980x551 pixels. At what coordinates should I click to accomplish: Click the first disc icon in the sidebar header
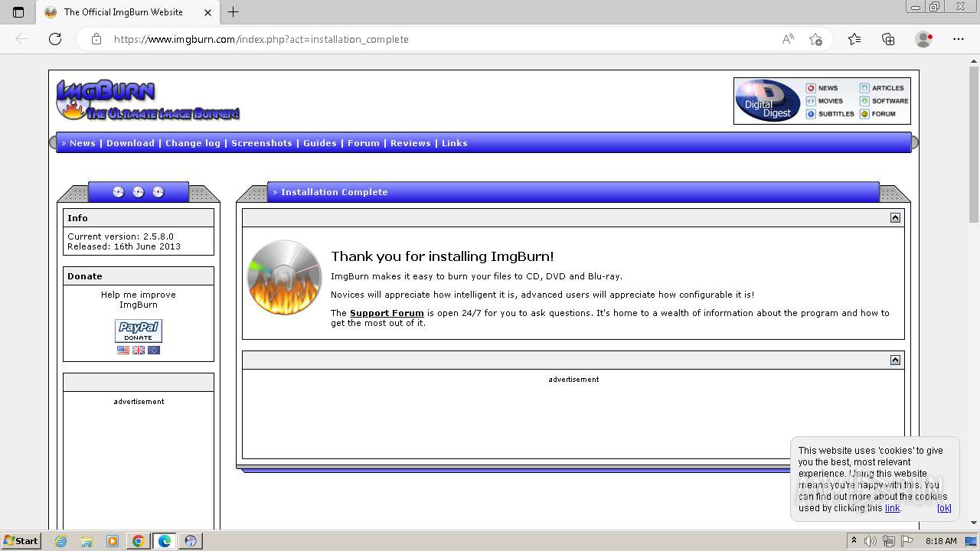pyautogui.click(x=119, y=192)
